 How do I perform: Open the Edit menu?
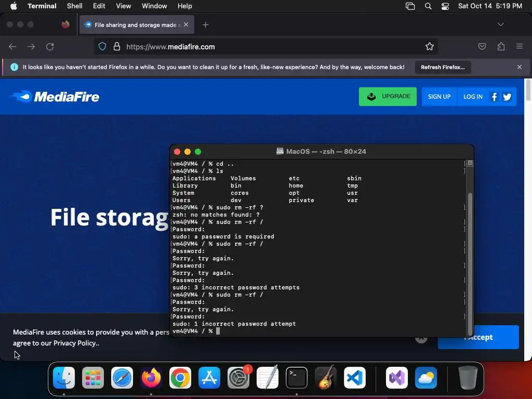(99, 6)
